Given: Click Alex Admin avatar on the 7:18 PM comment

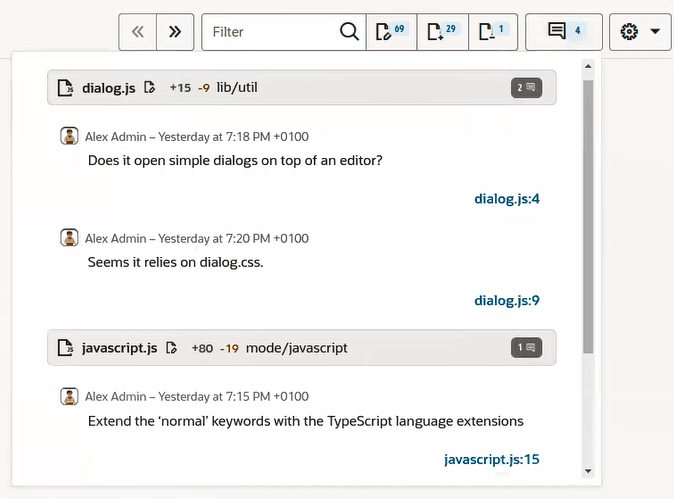Looking at the screenshot, I should click(69, 136).
